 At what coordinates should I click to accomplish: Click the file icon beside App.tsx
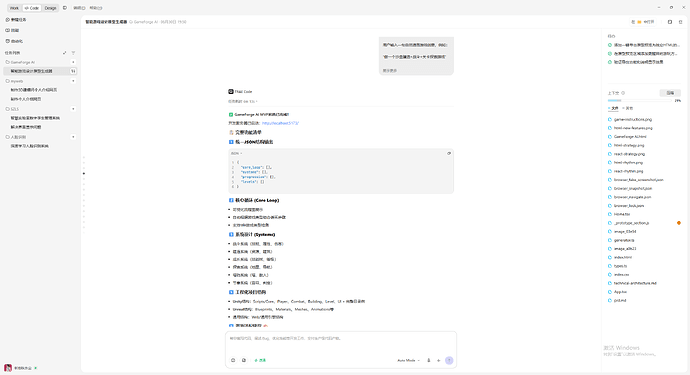pyautogui.click(x=610, y=292)
